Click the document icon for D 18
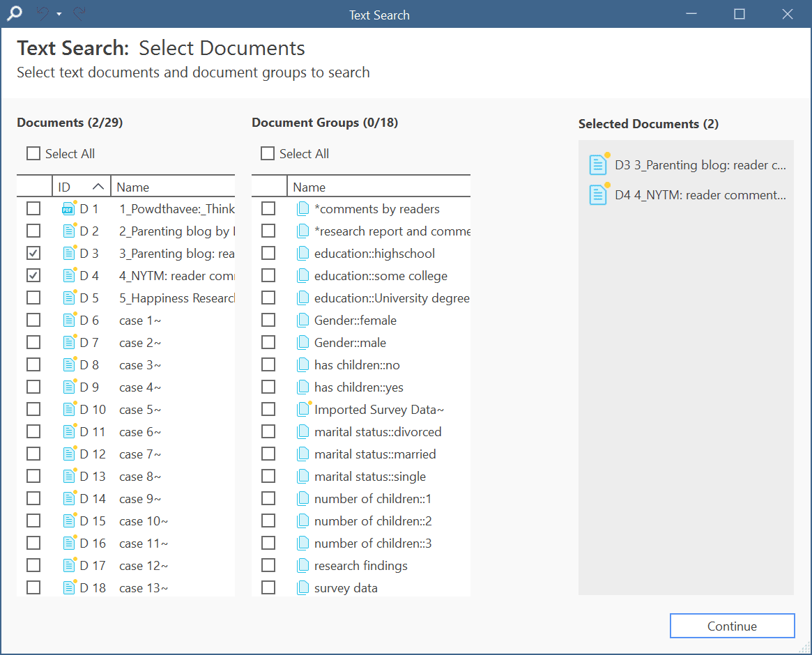This screenshot has width=812, height=655. click(x=69, y=587)
